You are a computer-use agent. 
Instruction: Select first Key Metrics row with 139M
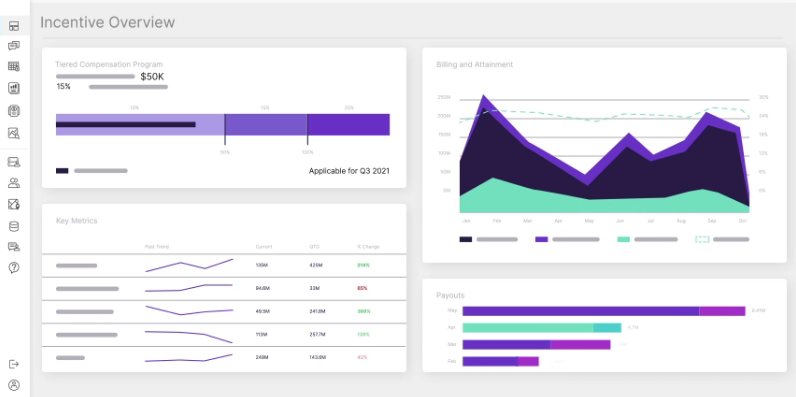pyautogui.click(x=224, y=266)
